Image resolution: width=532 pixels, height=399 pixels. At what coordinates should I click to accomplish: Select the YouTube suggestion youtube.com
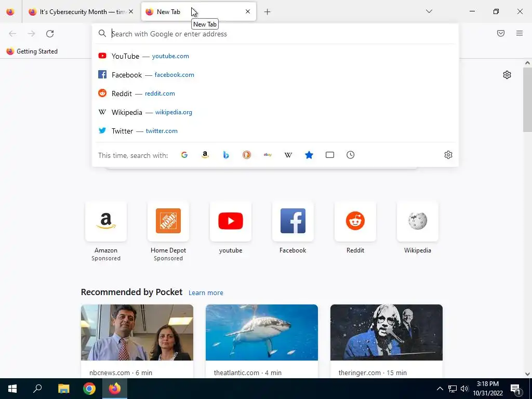pos(275,56)
